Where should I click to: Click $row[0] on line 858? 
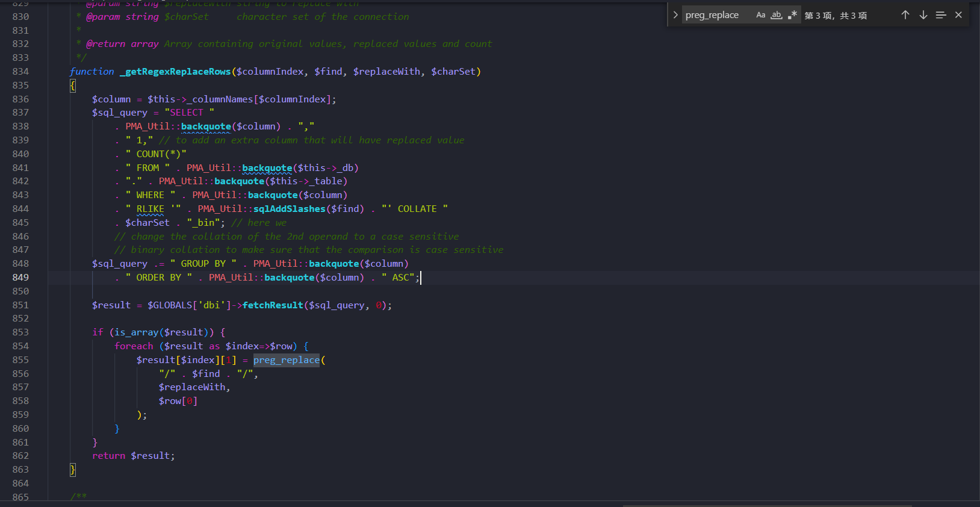pos(178,401)
